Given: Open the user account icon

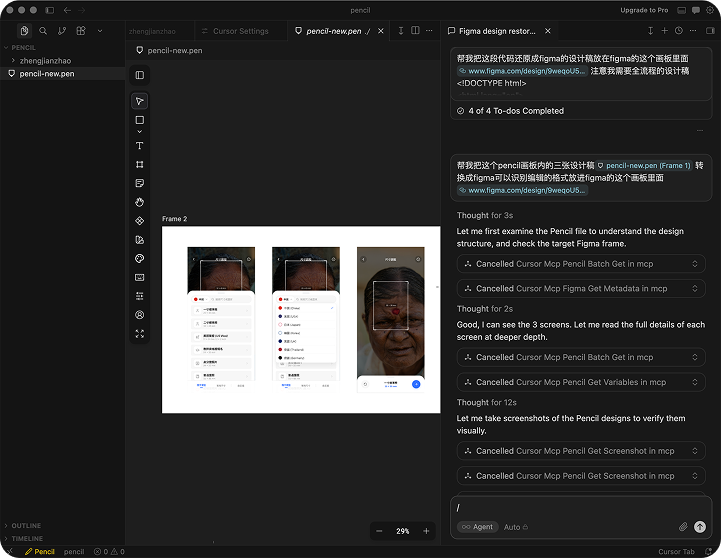Looking at the screenshot, I should [140, 315].
